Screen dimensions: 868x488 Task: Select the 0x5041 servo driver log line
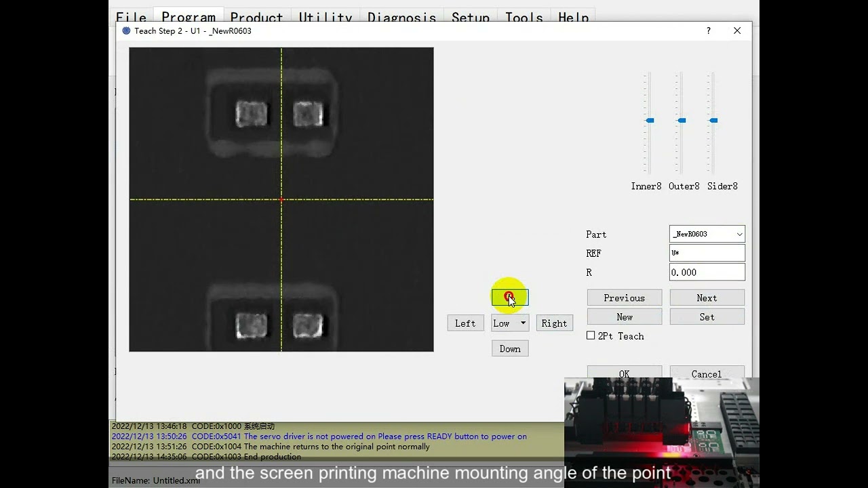[x=319, y=436]
